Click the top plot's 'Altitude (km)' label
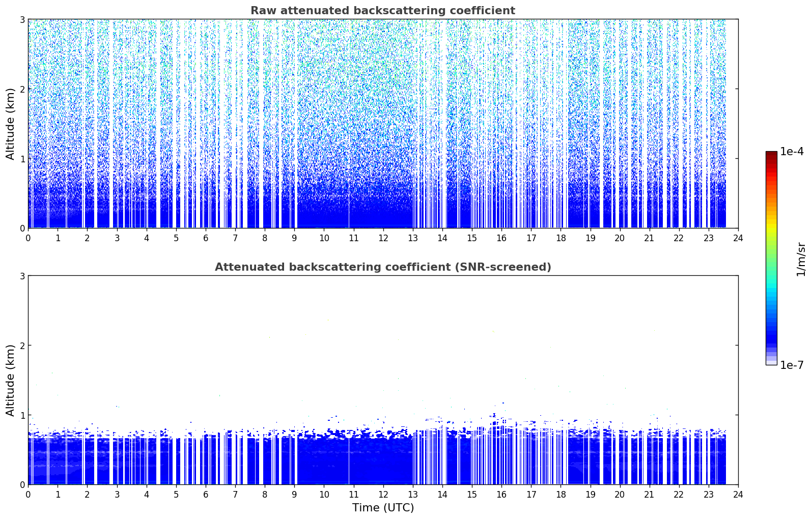Viewport: 812px width, 519px height. click(10, 124)
